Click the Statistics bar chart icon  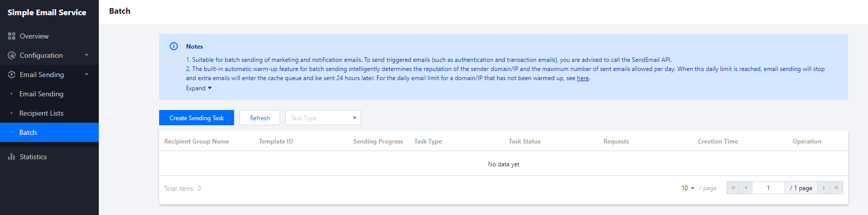(12, 157)
